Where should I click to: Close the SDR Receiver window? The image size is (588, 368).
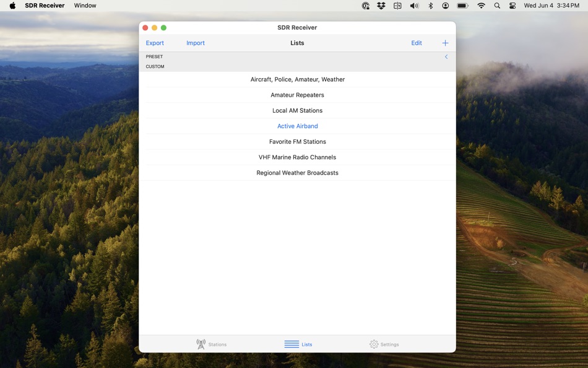(x=145, y=28)
